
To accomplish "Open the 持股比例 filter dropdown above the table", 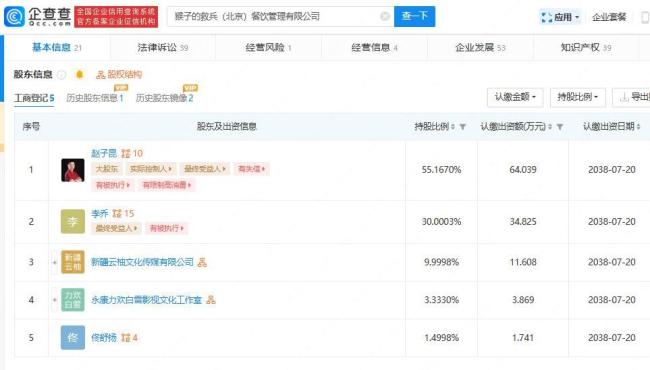I will (x=578, y=97).
